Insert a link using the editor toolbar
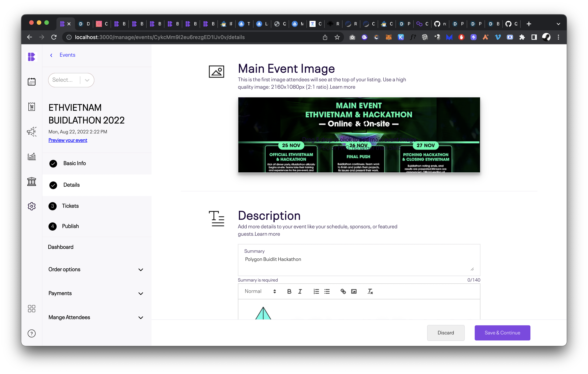Screen dimensions: 588x374 coord(343,291)
